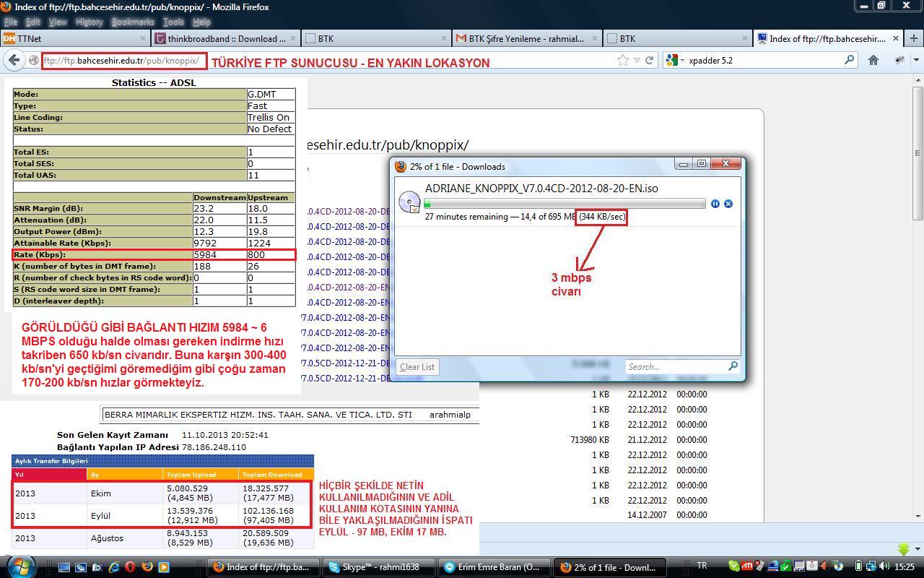Select the Rate (Kbps) row label
Viewport: 924px width, 578px height.
(40, 254)
